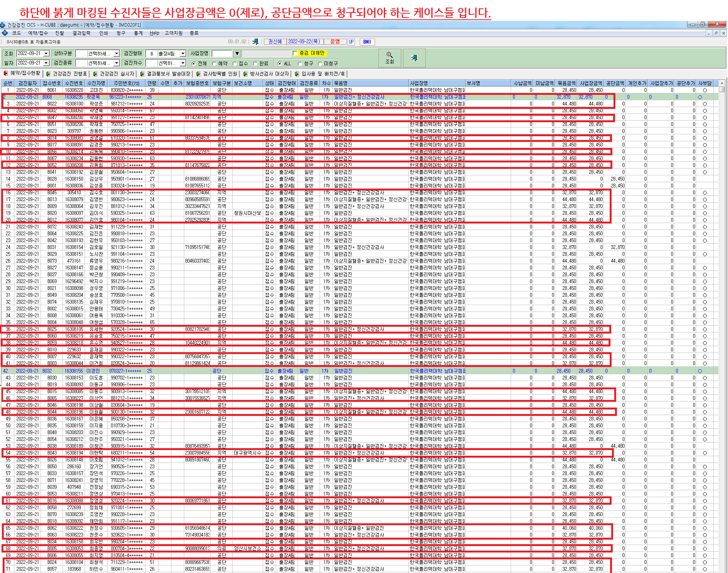
Task: Open the 검진형태 출장A팀 dropdown
Action: [x=183, y=54]
